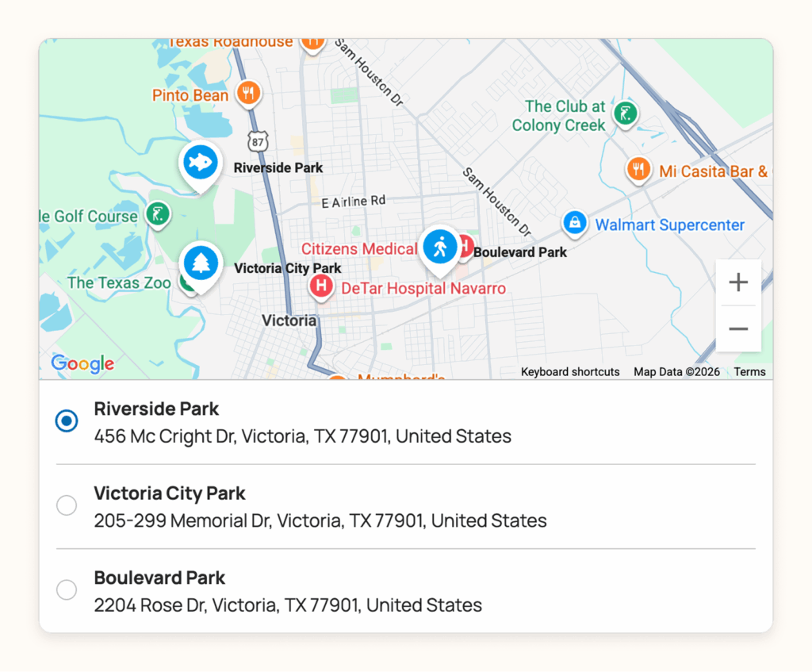This screenshot has height=672, width=812.
Task: Click the Boulevard Park walking person marker
Action: point(440,247)
